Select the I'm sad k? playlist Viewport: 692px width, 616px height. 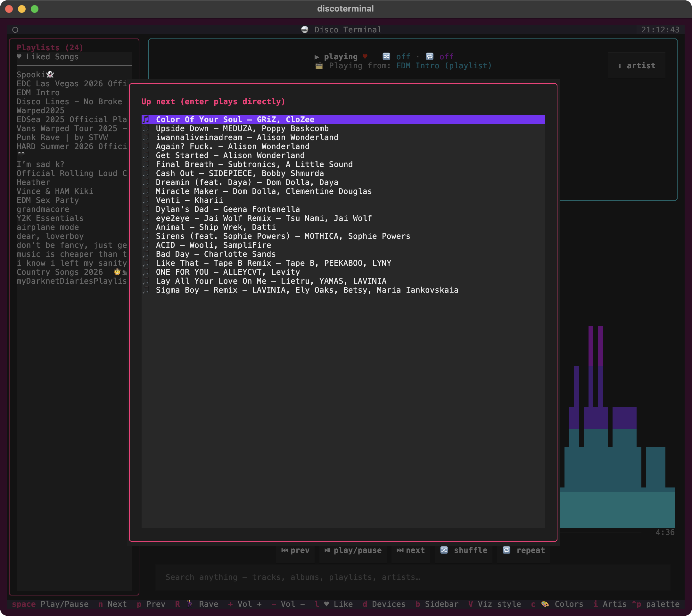[74, 164]
